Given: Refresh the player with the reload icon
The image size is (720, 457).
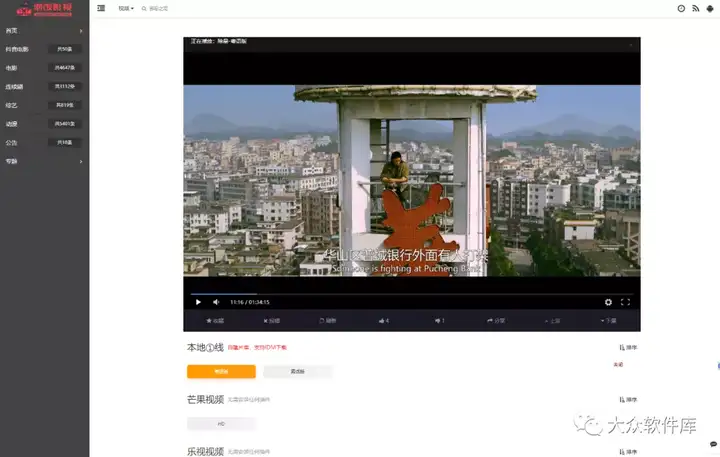Looking at the screenshot, I should coord(327,321).
